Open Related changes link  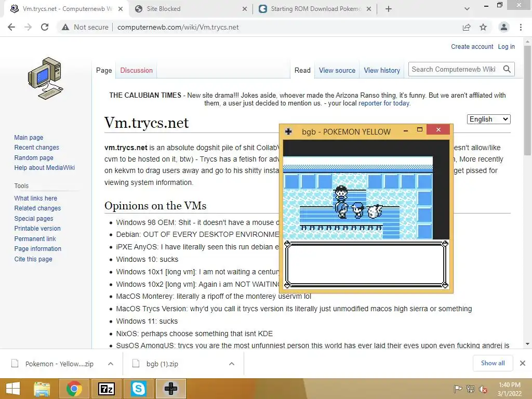[x=37, y=208]
